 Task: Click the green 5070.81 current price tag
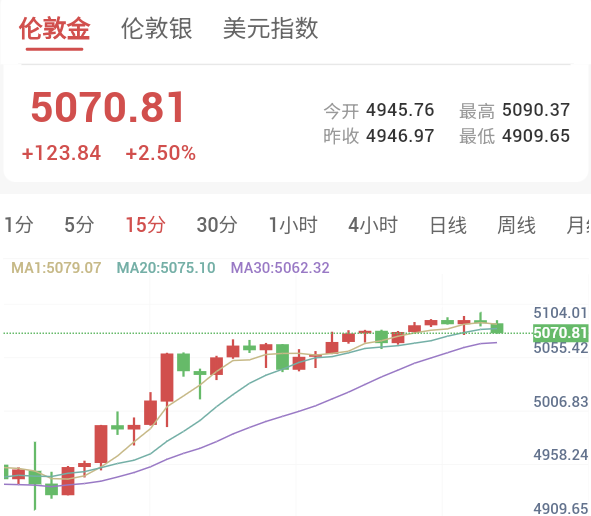click(x=560, y=333)
